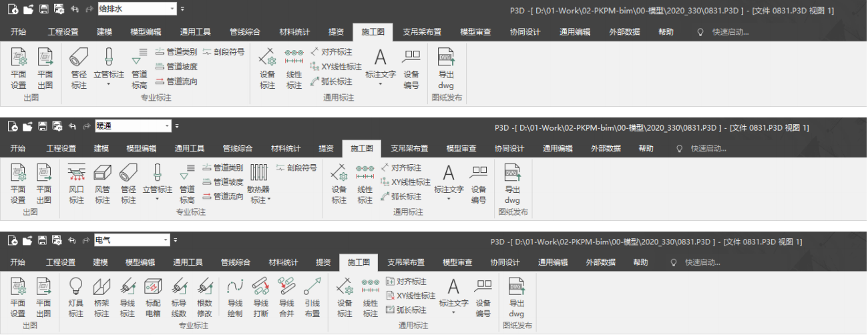Click 引线布置 in the 电气 ribbon
Viewport: 868px width, 335px height.
point(312,298)
